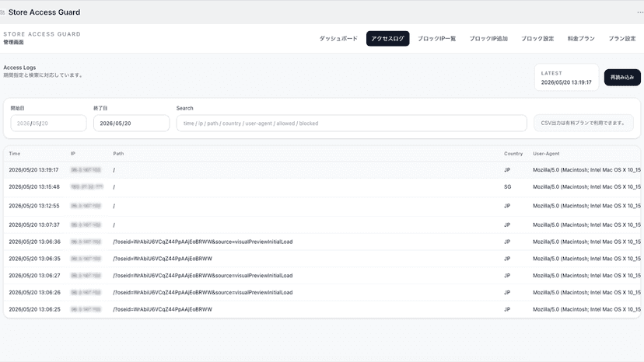644x362 pixels.
Task: Click the blurred IP in 13:15:48 row
Action: (x=86, y=186)
